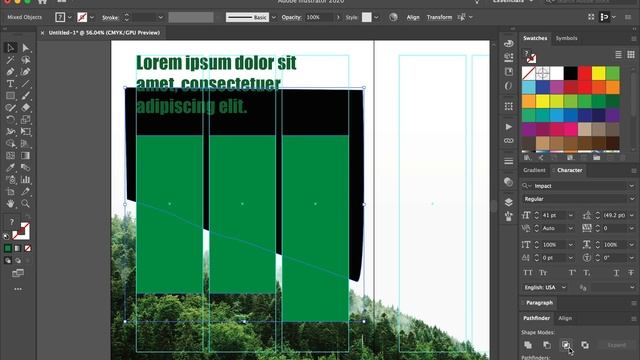Pick the Registration crosshair swatch

pos(542,73)
